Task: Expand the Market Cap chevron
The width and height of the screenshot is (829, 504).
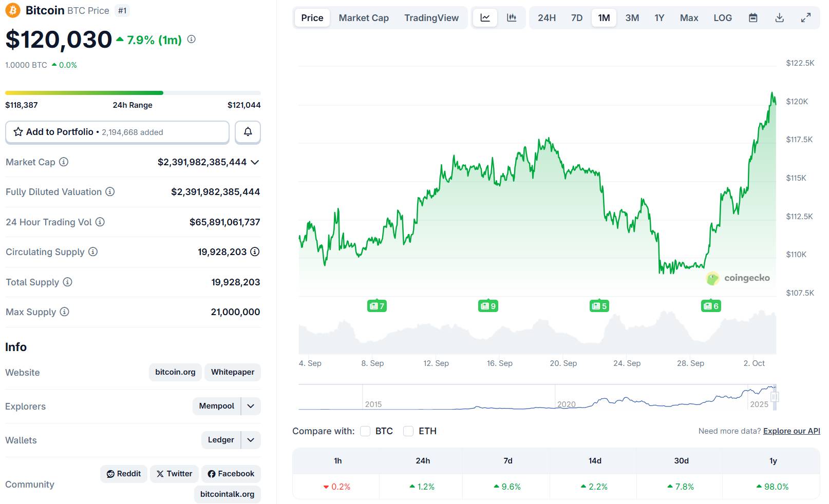Action: (255, 162)
